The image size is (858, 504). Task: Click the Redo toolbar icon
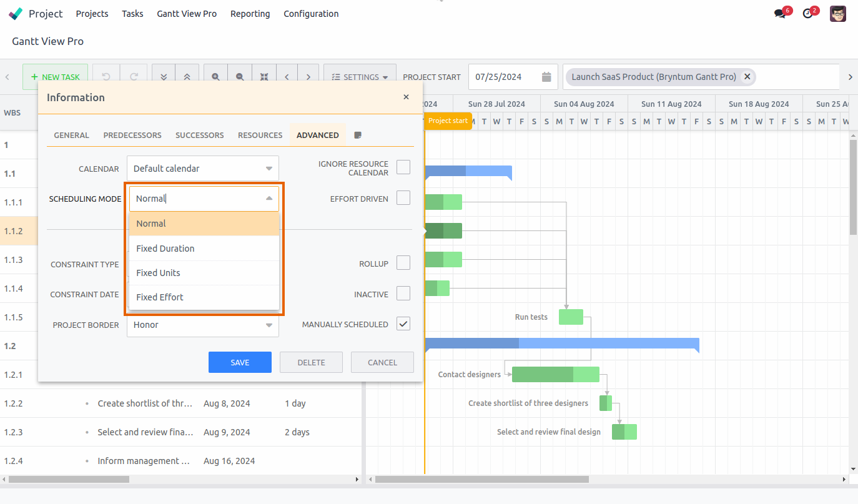tap(134, 76)
